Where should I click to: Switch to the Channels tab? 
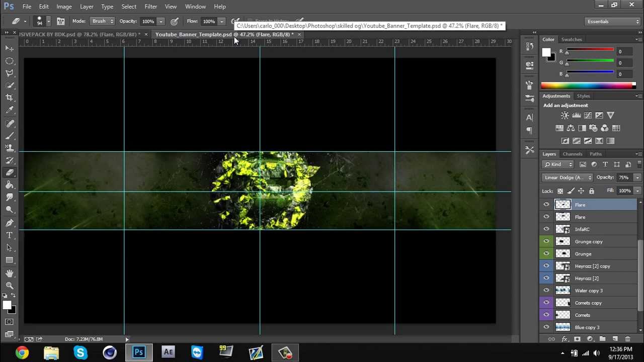pos(573,154)
